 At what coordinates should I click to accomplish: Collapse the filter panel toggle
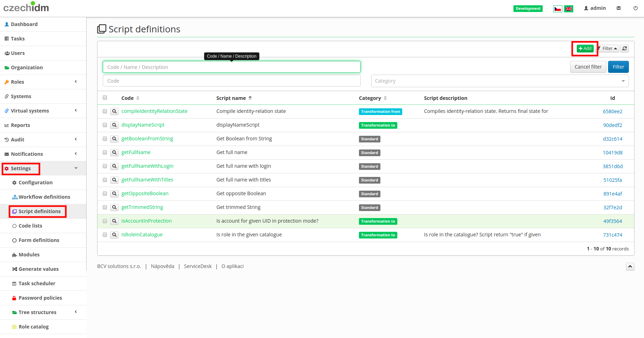coord(608,49)
